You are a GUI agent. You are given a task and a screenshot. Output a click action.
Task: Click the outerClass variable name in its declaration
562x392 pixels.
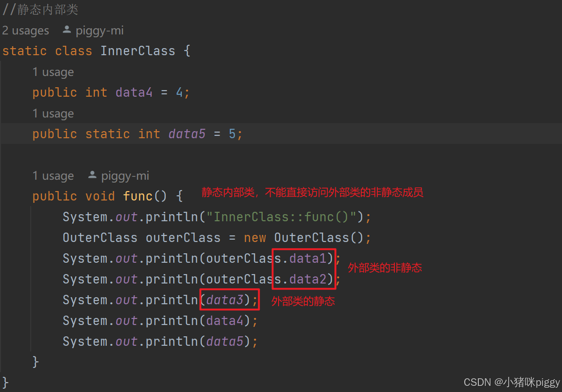pyautogui.click(x=183, y=238)
